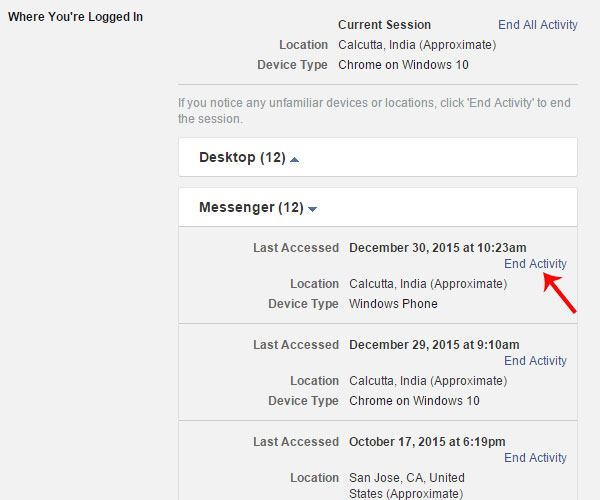Expand the Messenger (12) dropdown arrow
Image resolution: width=600 pixels, height=500 pixels.
click(x=312, y=209)
